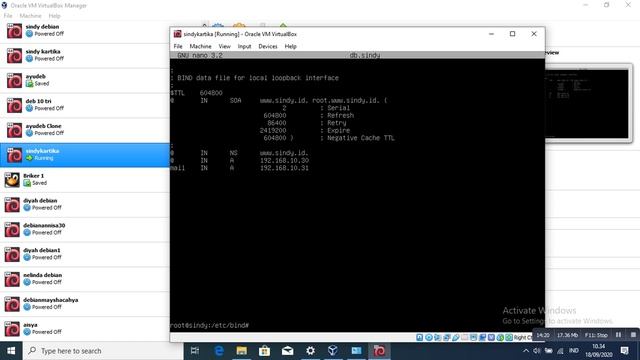Select the nelinda debian virtual machine
This screenshot has width=640, height=360.
point(85,279)
